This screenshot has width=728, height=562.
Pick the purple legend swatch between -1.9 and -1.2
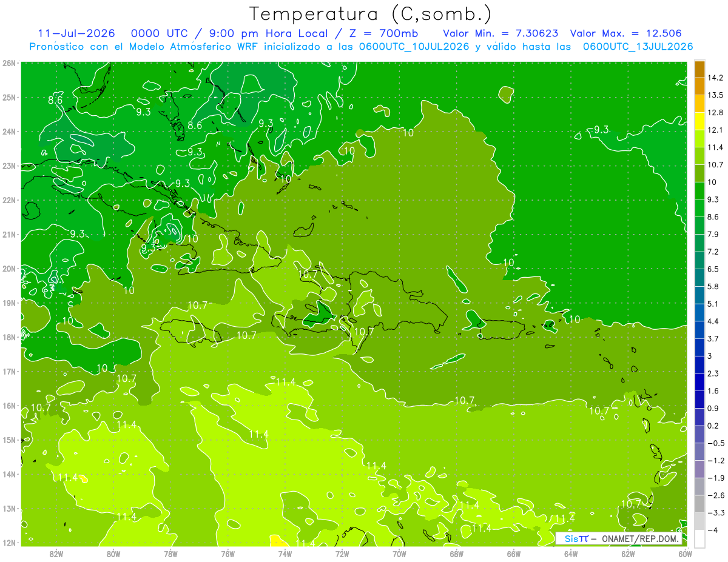[699, 469]
